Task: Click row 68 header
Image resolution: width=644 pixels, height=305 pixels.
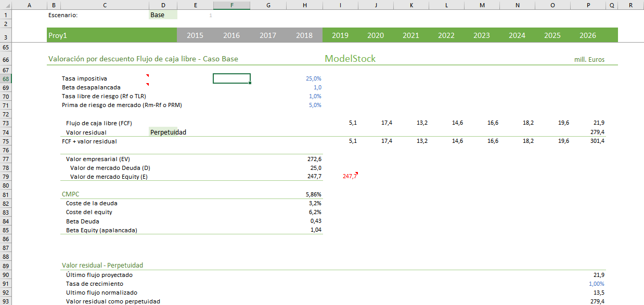Action: coord(5,78)
